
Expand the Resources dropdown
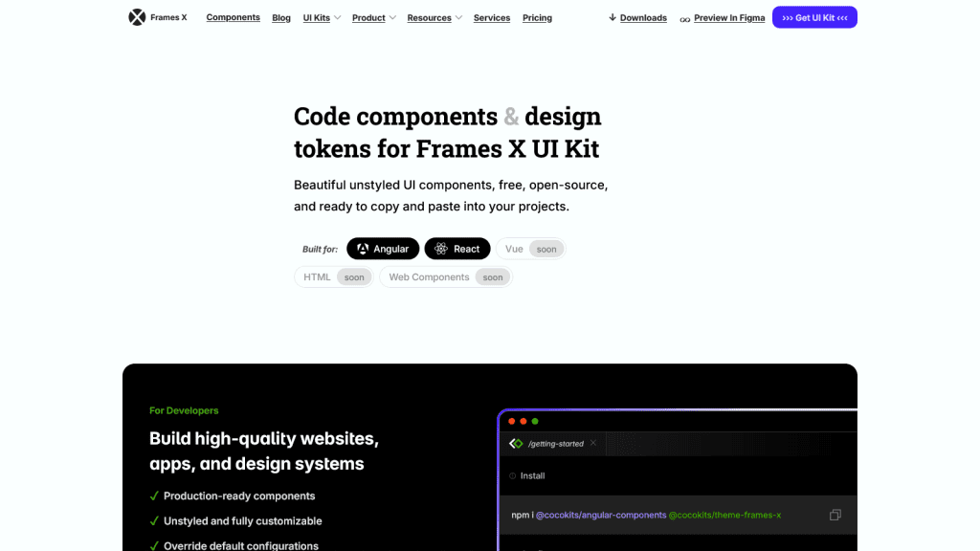[429, 17]
